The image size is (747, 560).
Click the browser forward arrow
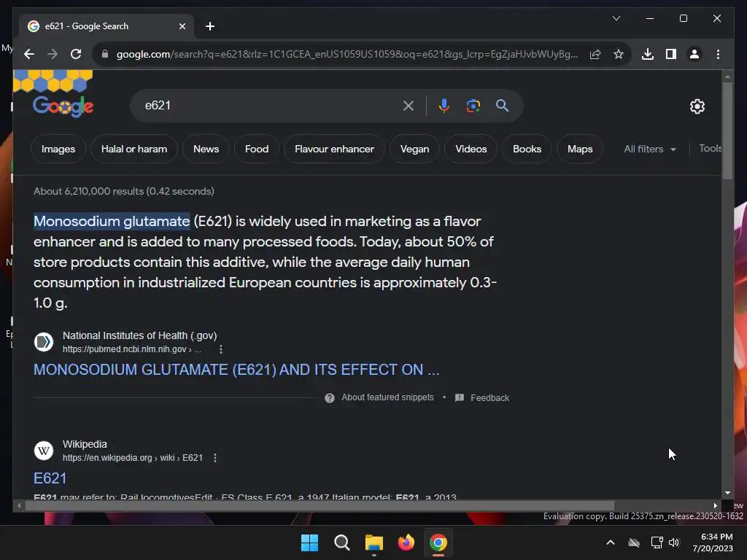coord(53,54)
